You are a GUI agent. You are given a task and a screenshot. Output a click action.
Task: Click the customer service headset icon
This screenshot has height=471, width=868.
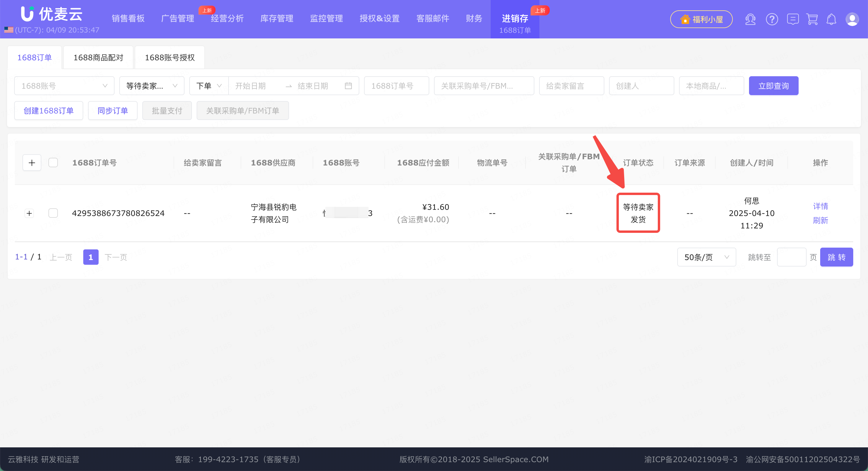pyautogui.click(x=750, y=19)
